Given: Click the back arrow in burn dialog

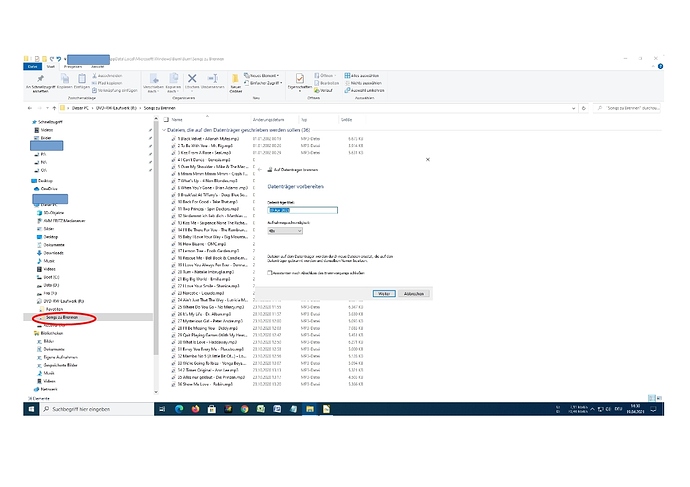Looking at the screenshot, I should coord(260,170).
